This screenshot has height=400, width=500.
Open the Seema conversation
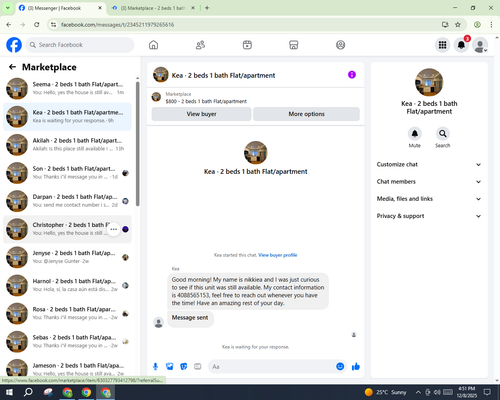point(67,88)
